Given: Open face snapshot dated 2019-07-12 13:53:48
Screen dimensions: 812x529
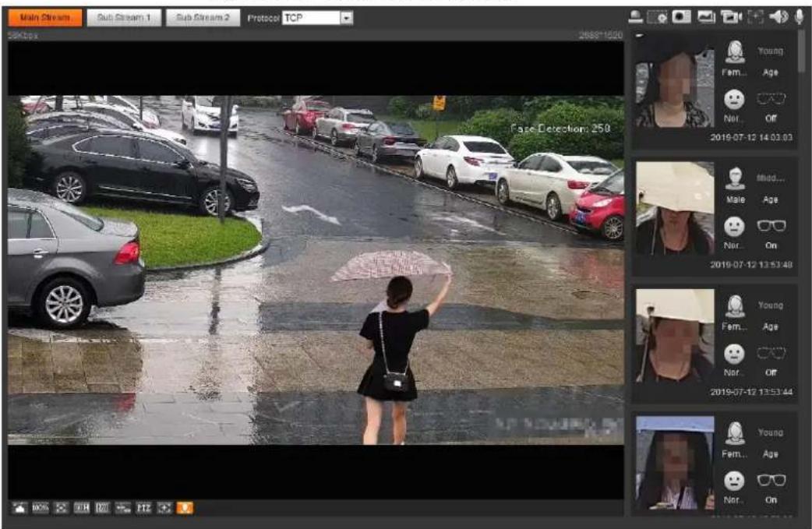Looking at the screenshot, I should tap(675, 208).
